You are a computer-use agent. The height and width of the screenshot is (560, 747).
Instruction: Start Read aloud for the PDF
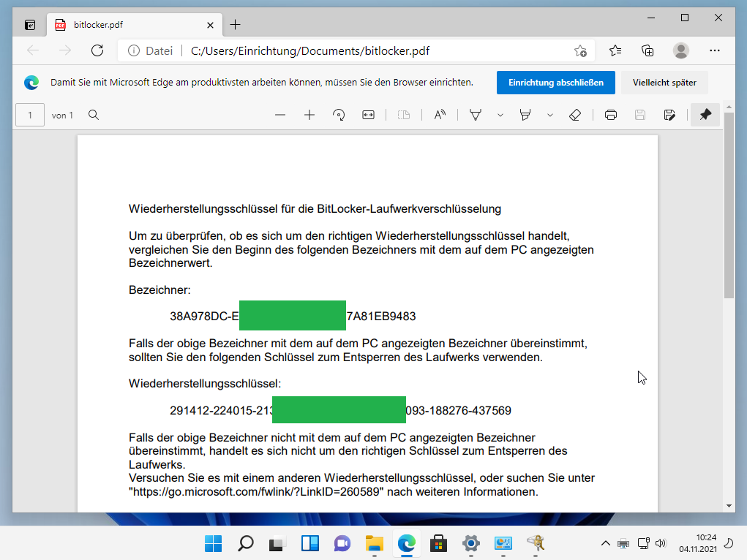point(440,115)
